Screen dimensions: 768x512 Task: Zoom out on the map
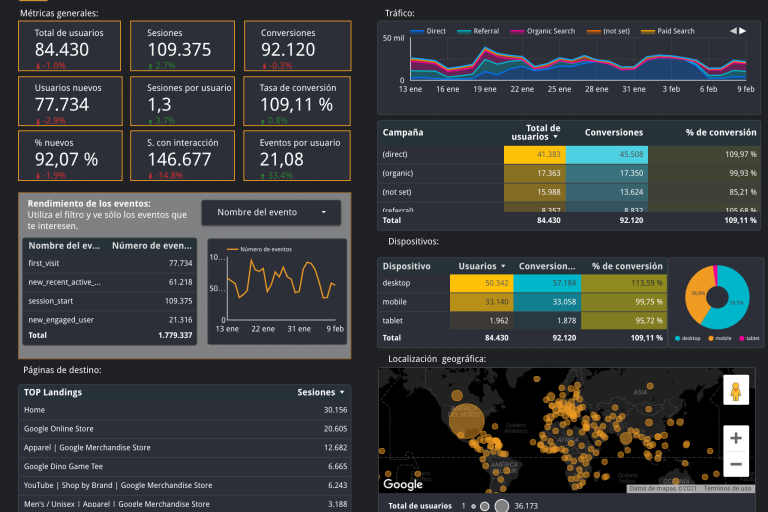736,464
